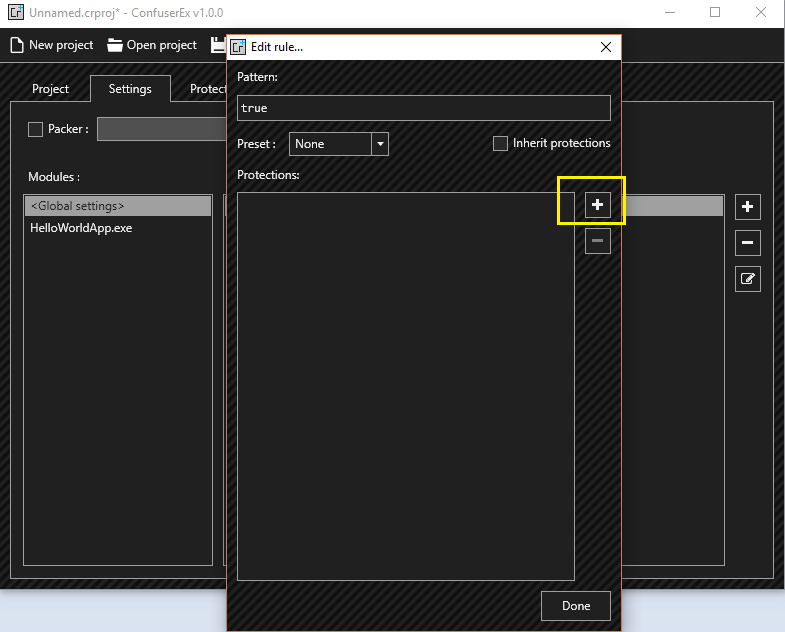Screen dimensions: 785x632
Task: Click the Open project toolbar button
Action: pyautogui.click(x=152, y=45)
